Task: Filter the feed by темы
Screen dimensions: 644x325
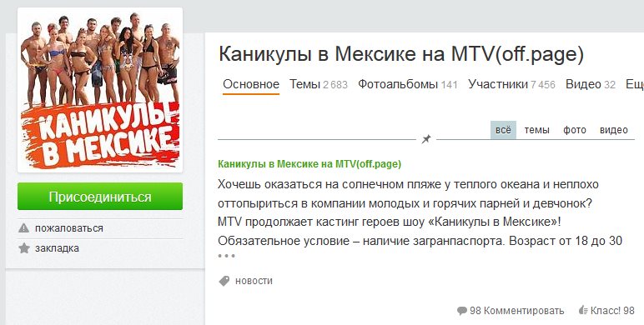Action: [x=536, y=130]
